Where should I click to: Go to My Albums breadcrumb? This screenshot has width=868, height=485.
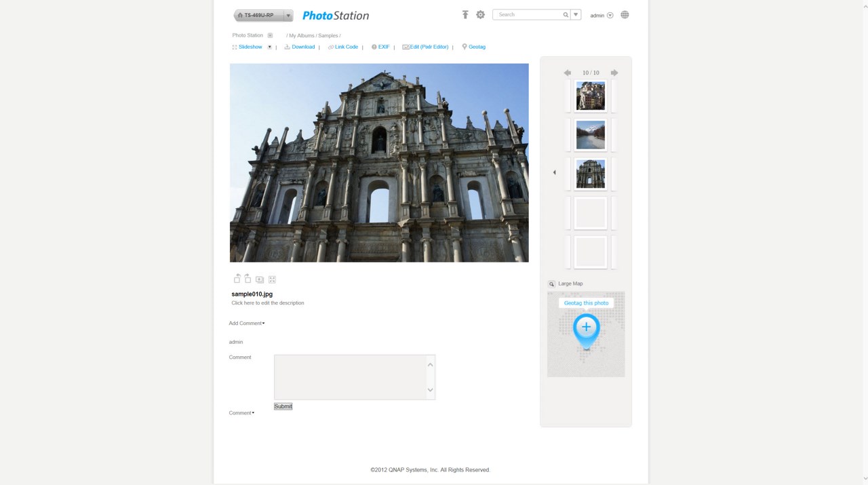(x=302, y=35)
